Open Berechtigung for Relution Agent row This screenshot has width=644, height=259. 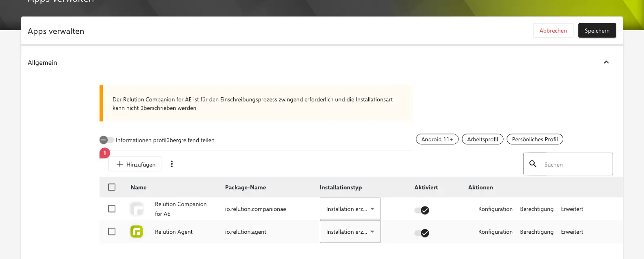tap(537, 232)
